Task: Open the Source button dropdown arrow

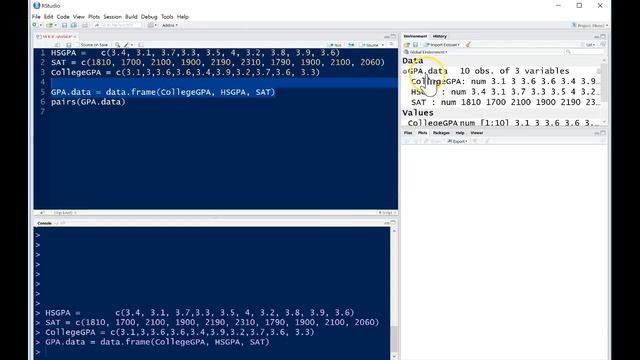Action: (x=382, y=45)
